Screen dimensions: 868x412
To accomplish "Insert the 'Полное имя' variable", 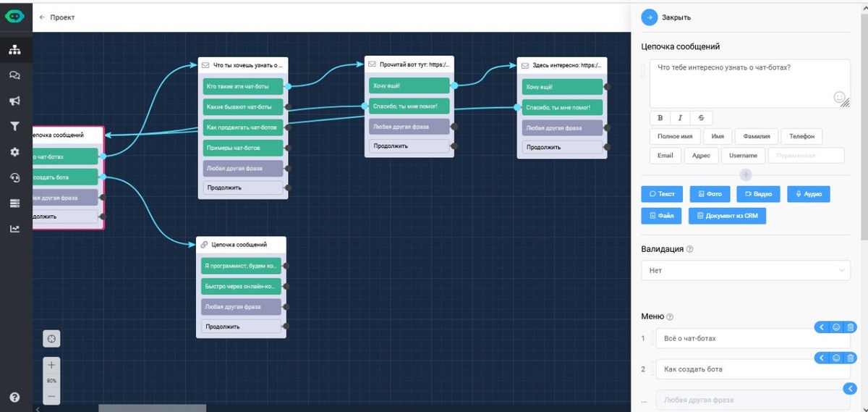I will point(675,136).
